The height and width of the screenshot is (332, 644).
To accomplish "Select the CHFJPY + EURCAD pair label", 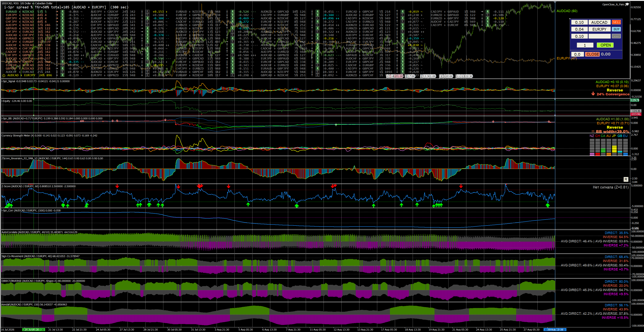I will click(x=19, y=32).
